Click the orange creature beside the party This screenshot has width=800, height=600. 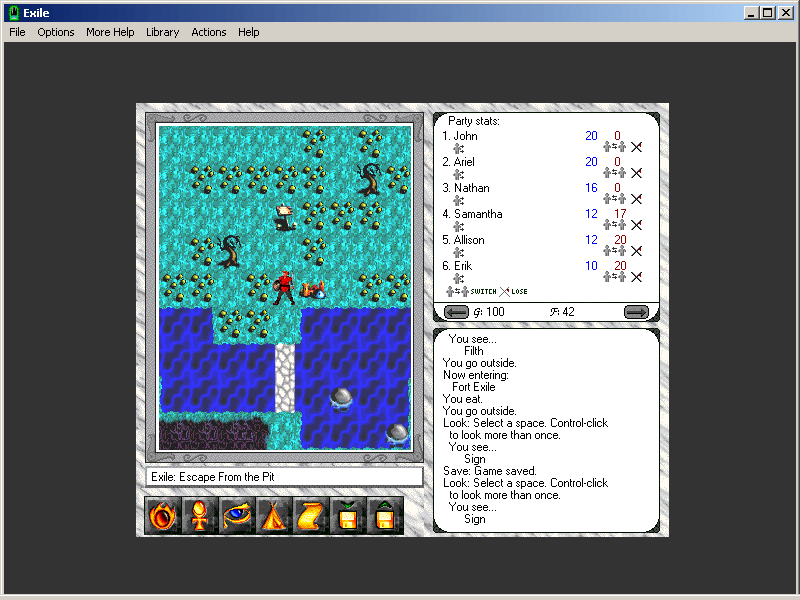coord(312,290)
